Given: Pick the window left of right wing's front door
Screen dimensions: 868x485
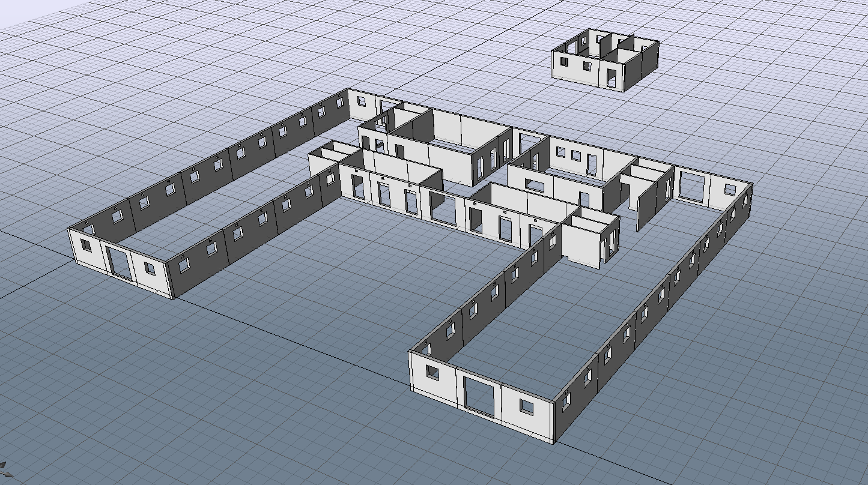Looking at the screenshot, I should [432, 372].
